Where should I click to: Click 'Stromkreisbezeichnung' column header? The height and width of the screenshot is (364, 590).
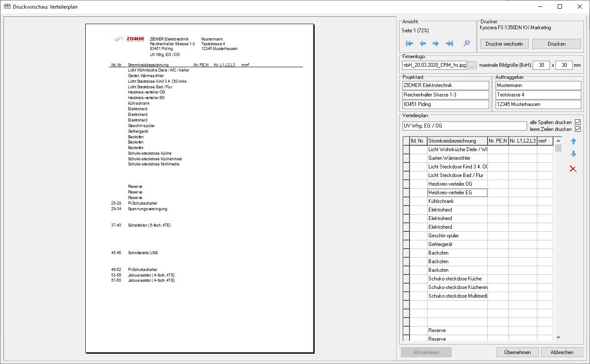(457, 141)
